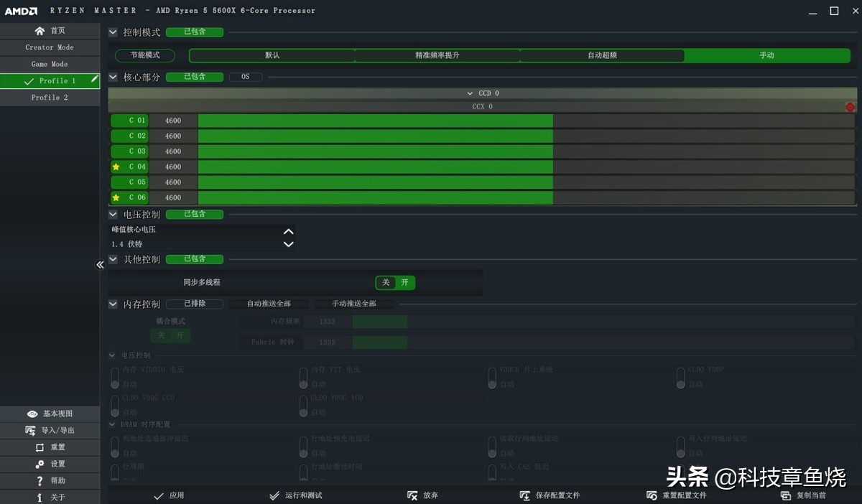
Task: Collapse the 控制模式 section
Action: 113,32
